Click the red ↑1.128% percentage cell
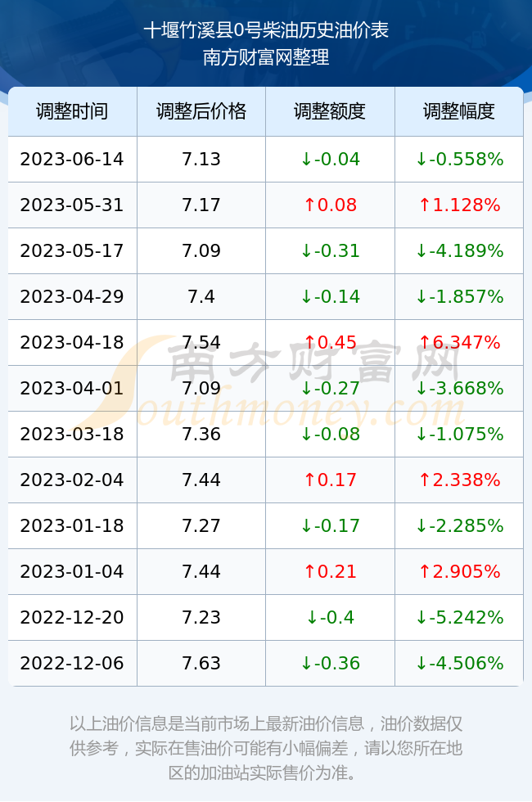The width and height of the screenshot is (532, 802). pyautogui.click(x=459, y=205)
